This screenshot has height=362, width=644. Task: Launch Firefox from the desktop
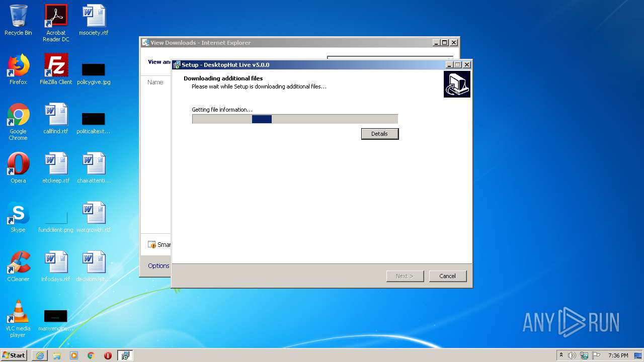[x=18, y=69]
